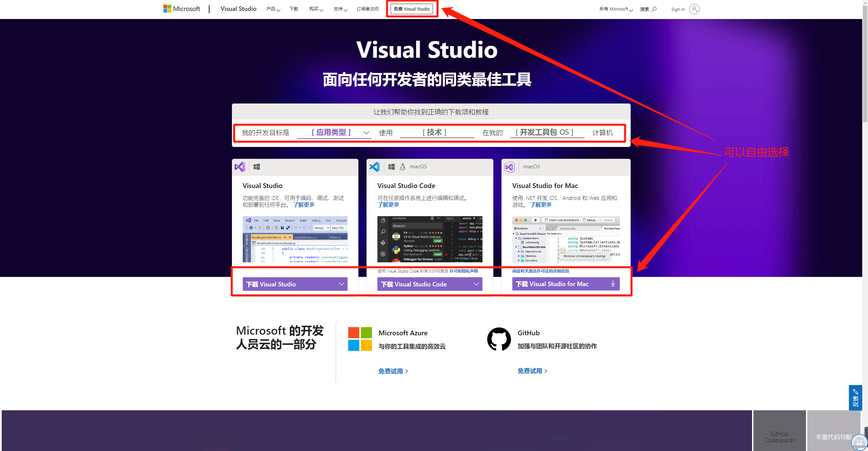Click chevron on 下载 Visual Studio Code button
This screenshot has width=868, height=451.
pos(476,284)
